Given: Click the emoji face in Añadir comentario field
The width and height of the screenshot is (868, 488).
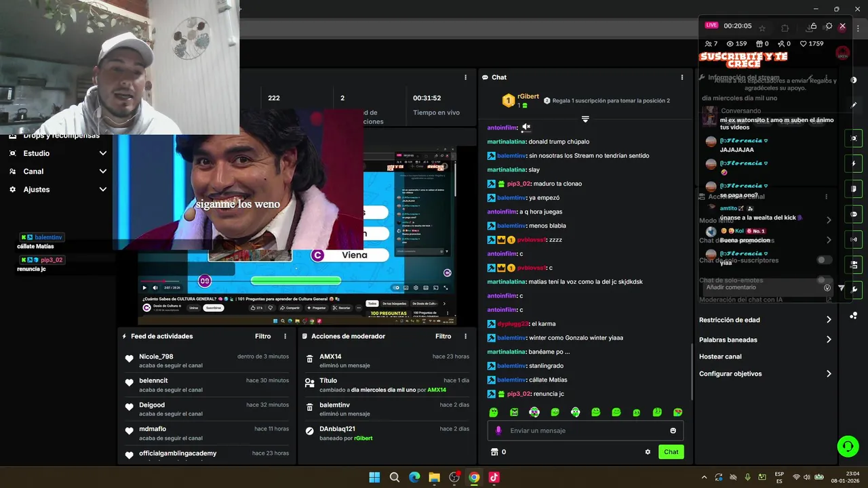Looking at the screenshot, I should [827, 288].
